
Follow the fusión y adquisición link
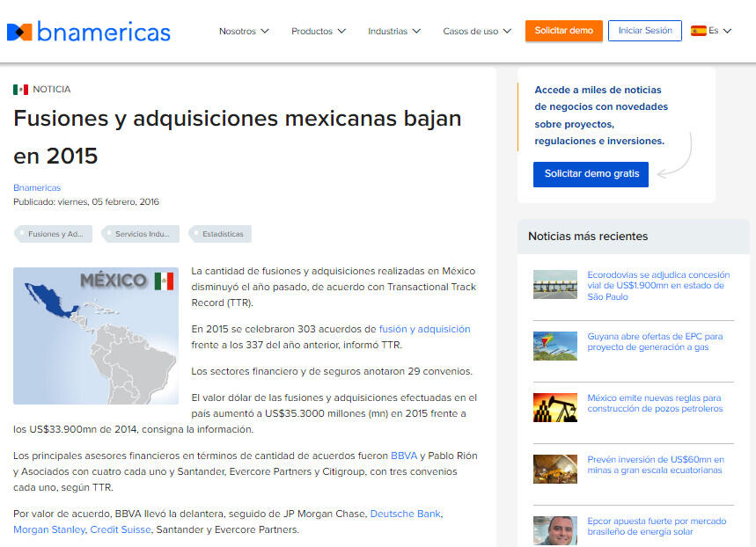[x=424, y=329]
